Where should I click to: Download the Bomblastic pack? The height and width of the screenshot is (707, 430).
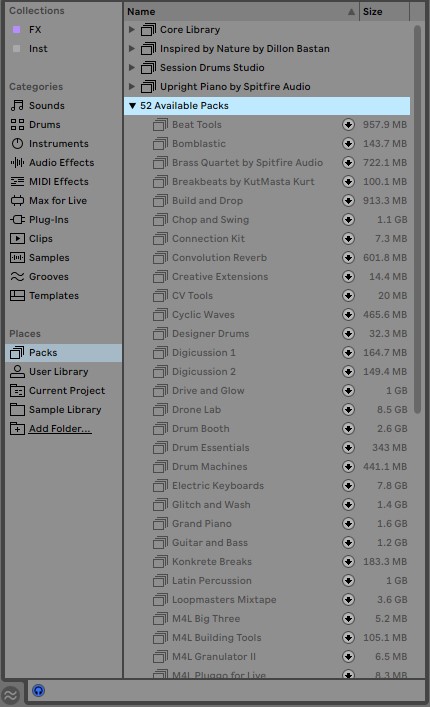pyautogui.click(x=348, y=143)
